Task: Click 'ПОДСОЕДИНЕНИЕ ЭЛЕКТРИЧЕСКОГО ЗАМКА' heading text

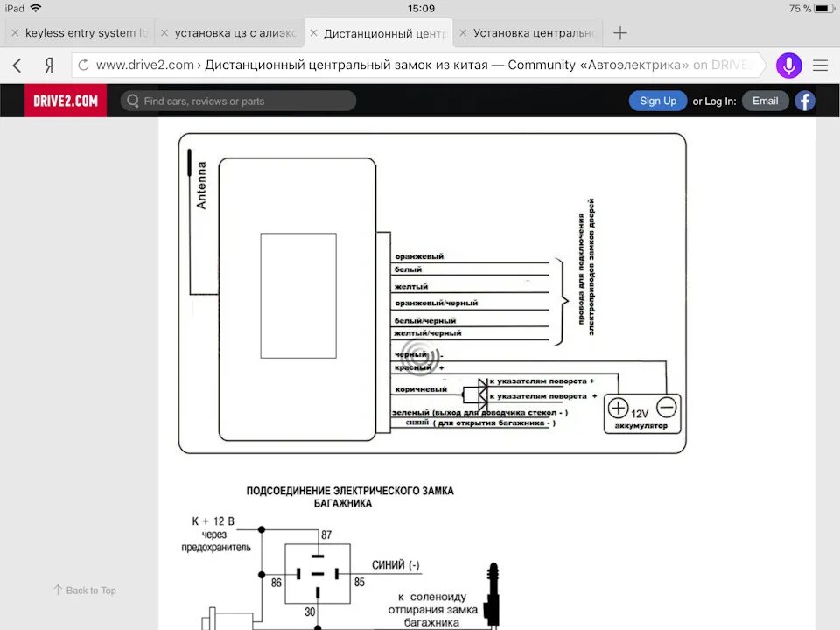Action: point(350,491)
